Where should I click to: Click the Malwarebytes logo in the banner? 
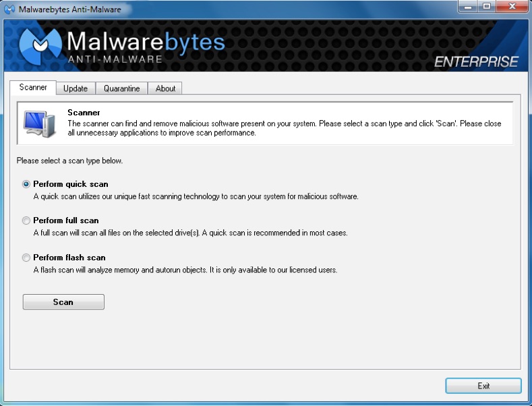[x=40, y=46]
